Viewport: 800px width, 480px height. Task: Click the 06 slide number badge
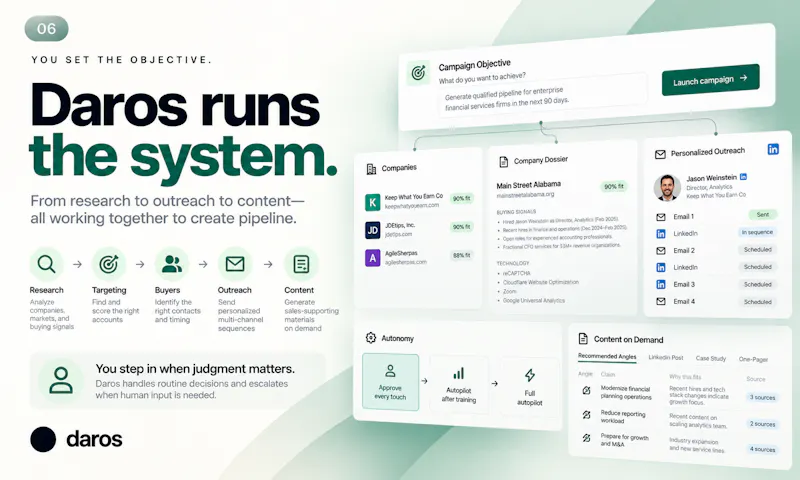click(x=46, y=29)
